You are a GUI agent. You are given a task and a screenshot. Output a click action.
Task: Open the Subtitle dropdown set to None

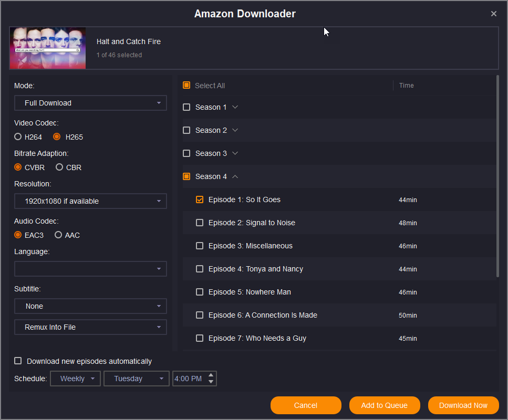tap(90, 306)
